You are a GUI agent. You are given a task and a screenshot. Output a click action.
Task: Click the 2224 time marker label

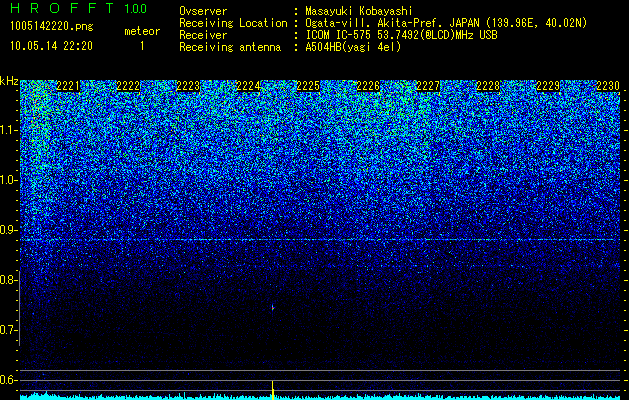coord(248,86)
